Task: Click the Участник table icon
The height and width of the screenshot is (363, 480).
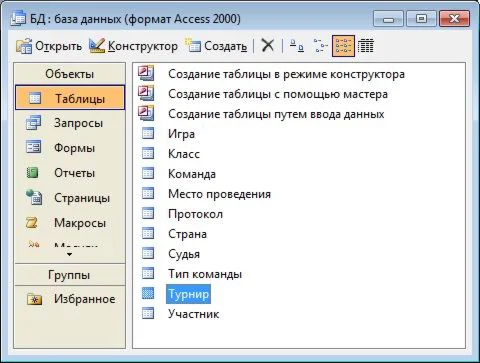Action: (148, 313)
